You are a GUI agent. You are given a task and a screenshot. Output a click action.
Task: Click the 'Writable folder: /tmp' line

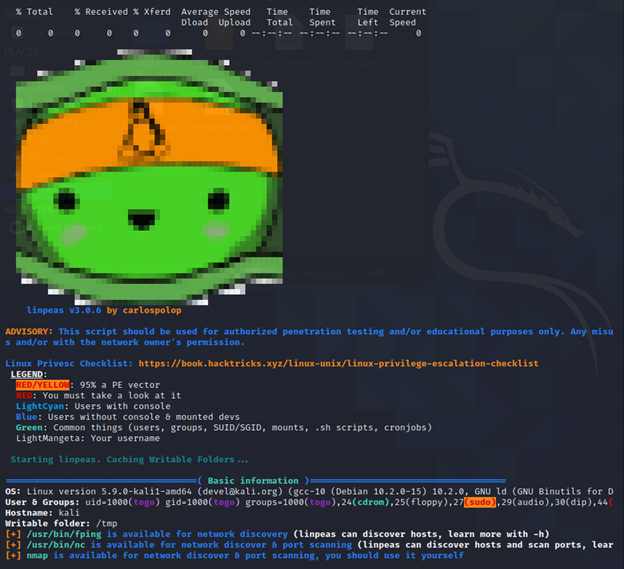click(x=54, y=523)
